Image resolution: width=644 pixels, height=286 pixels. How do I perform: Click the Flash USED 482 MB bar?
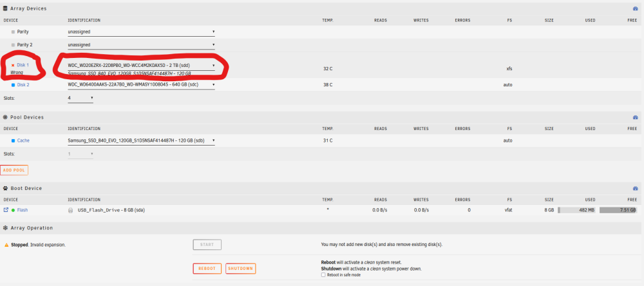coord(576,210)
